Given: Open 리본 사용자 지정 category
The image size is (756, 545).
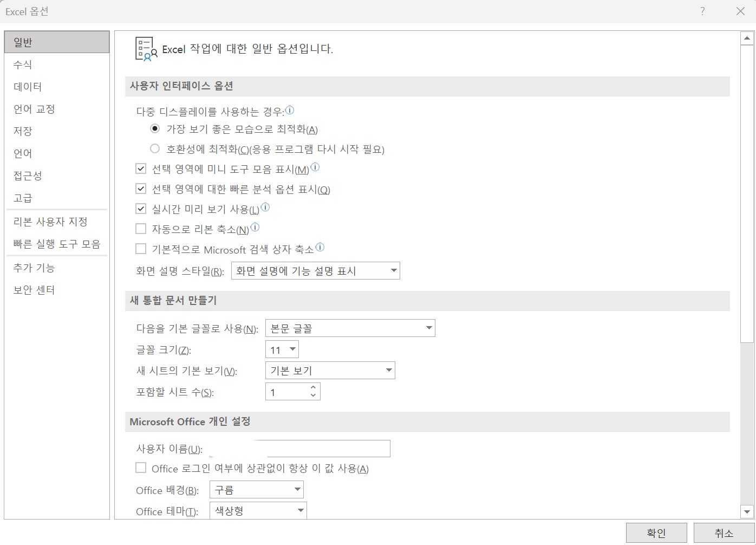Looking at the screenshot, I should pyautogui.click(x=57, y=222).
